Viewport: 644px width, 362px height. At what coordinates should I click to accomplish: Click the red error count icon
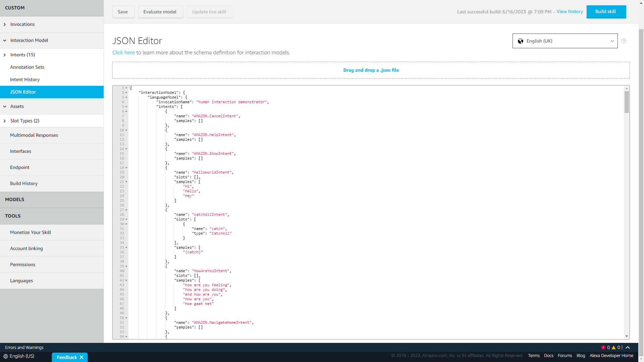[x=603, y=348]
